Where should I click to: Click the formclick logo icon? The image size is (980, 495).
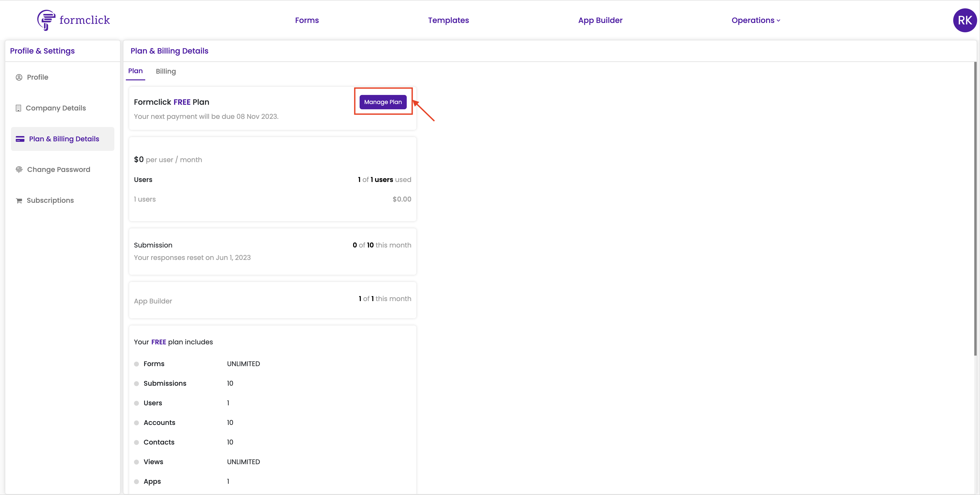[x=46, y=20]
